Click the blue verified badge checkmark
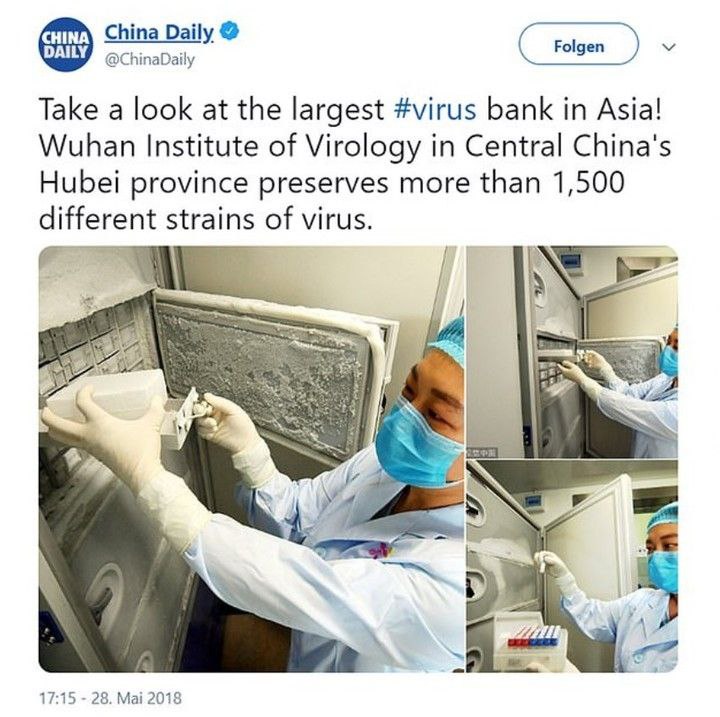The image size is (720, 717). click(x=230, y=32)
